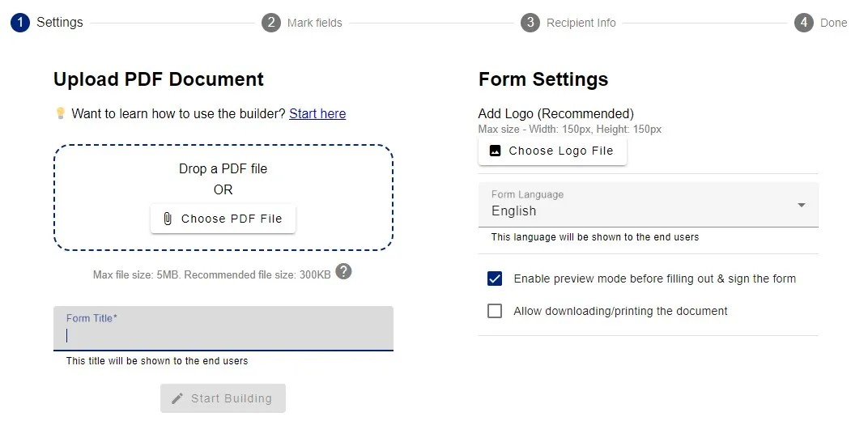Click the step 1 circle icon
Screen dimensions: 868x438
[20, 23]
